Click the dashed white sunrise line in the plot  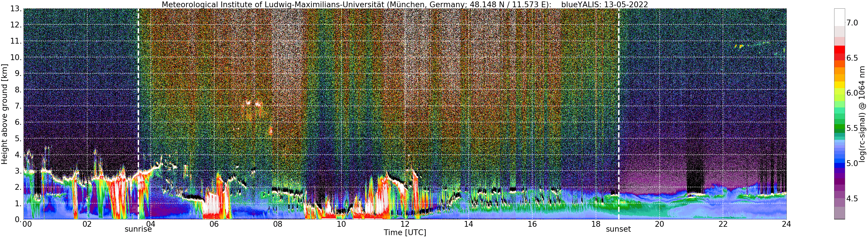point(138,114)
